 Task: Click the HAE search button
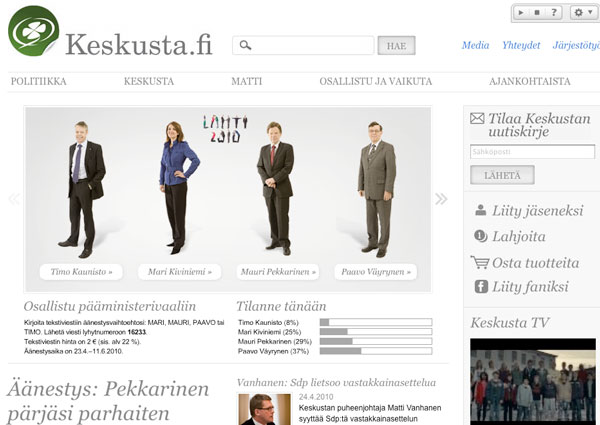pyautogui.click(x=396, y=46)
